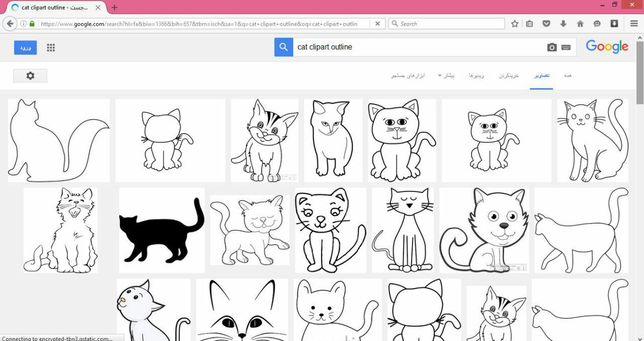The image size is (644, 341).
Task: Click the blue ورود sign-in button
Action: [x=25, y=48]
